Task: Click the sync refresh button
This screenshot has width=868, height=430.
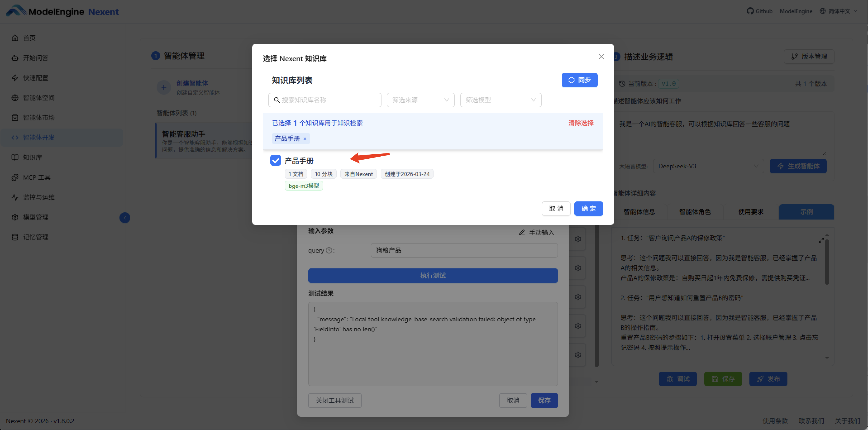Action: [579, 80]
